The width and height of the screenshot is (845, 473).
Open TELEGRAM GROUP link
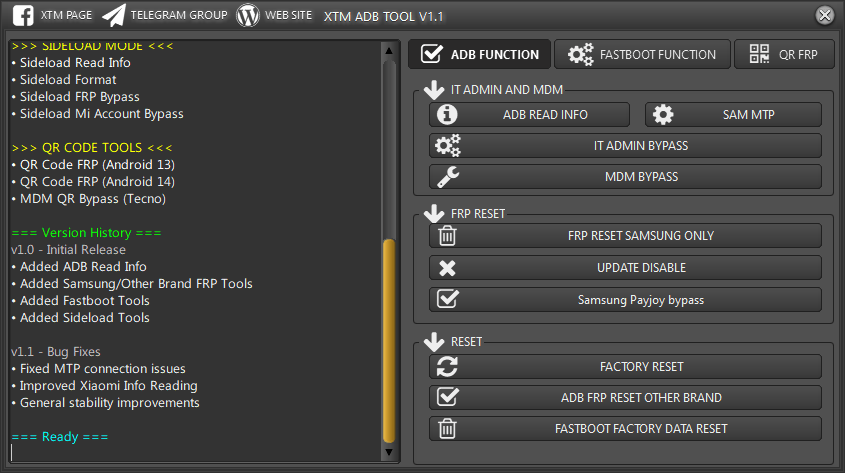click(179, 16)
